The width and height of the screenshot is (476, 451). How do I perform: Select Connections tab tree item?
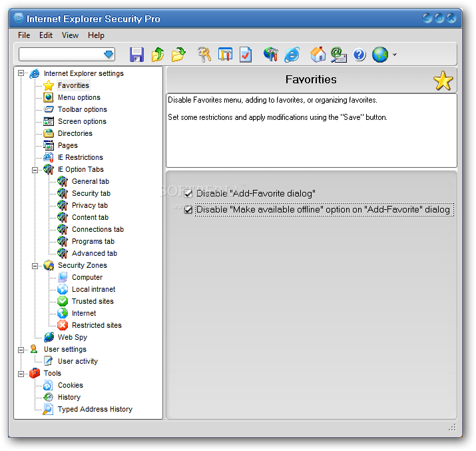click(98, 229)
